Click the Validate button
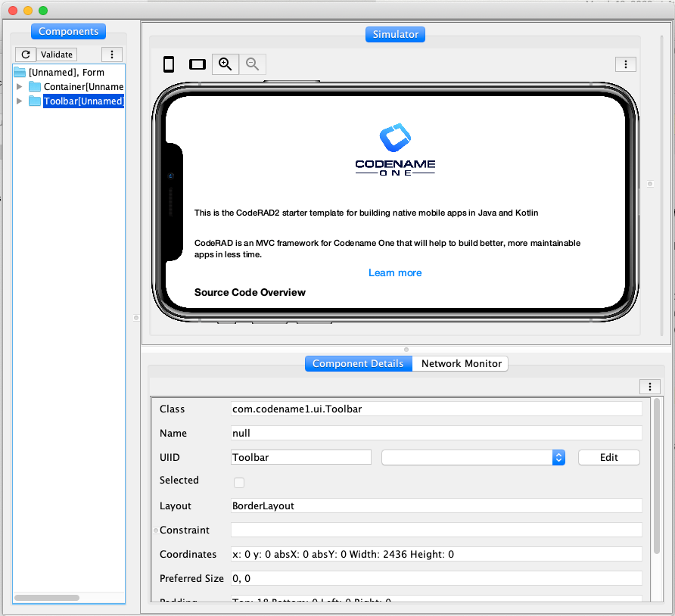Image resolution: width=675 pixels, height=616 pixels. pos(57,54)
